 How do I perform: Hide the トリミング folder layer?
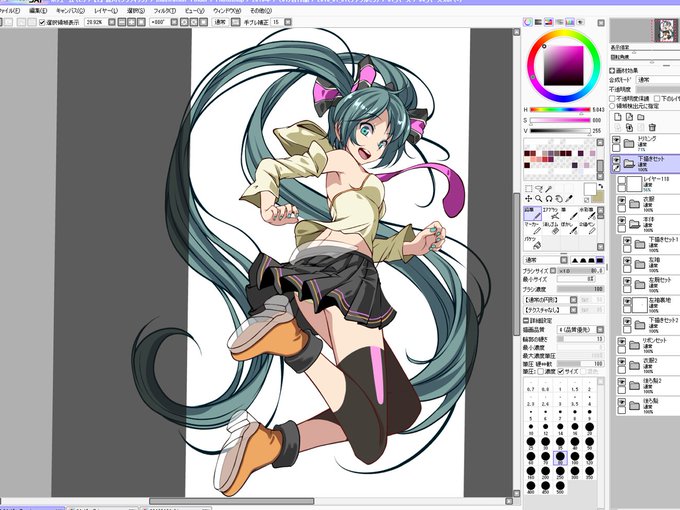[x=616, y=140]
